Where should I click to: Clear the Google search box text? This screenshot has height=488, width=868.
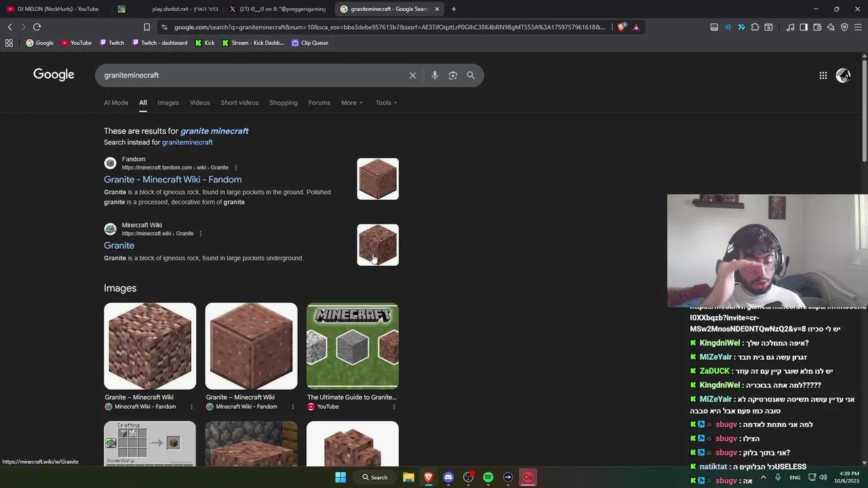pyautogui.click(x=412, y=75)
